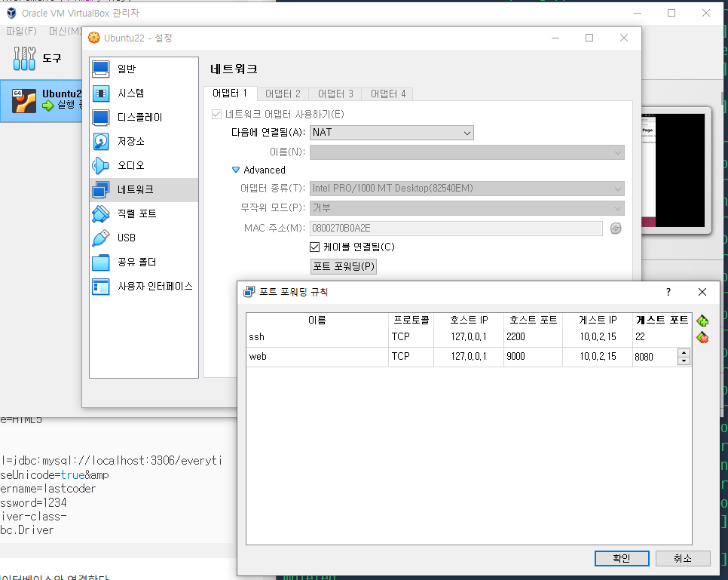Viewport: 728px width, 580px height.
Task: Click guest IP 10.0.2.15 of ssh rule
Action: tap(598, 337)
